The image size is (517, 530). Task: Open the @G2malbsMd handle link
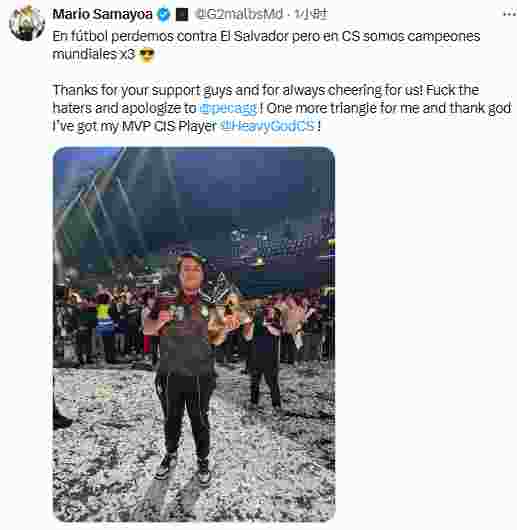click(239, 14)
